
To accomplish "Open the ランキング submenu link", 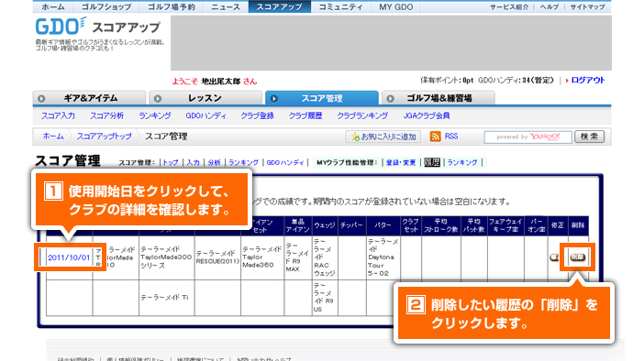I will point(155,115).
